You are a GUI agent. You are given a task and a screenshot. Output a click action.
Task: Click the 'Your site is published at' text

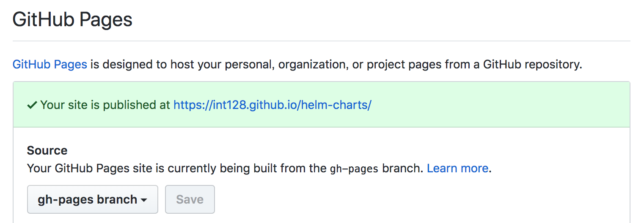[105, 105]
